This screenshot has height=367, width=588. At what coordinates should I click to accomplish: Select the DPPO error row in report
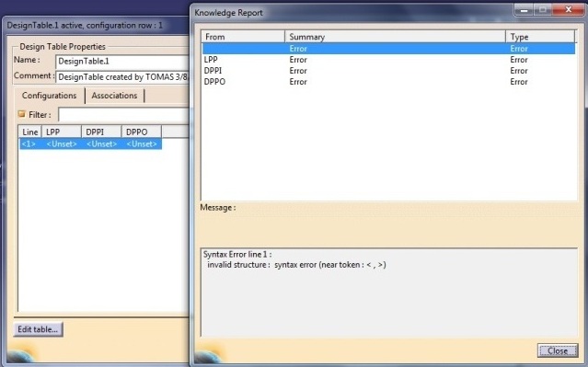click(x=388, y=82)
